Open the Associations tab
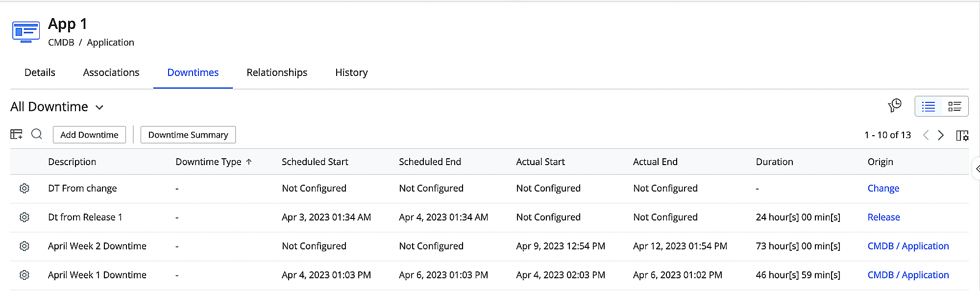The image size is (980, 291). pyautogui.click(x=111, y=72)
